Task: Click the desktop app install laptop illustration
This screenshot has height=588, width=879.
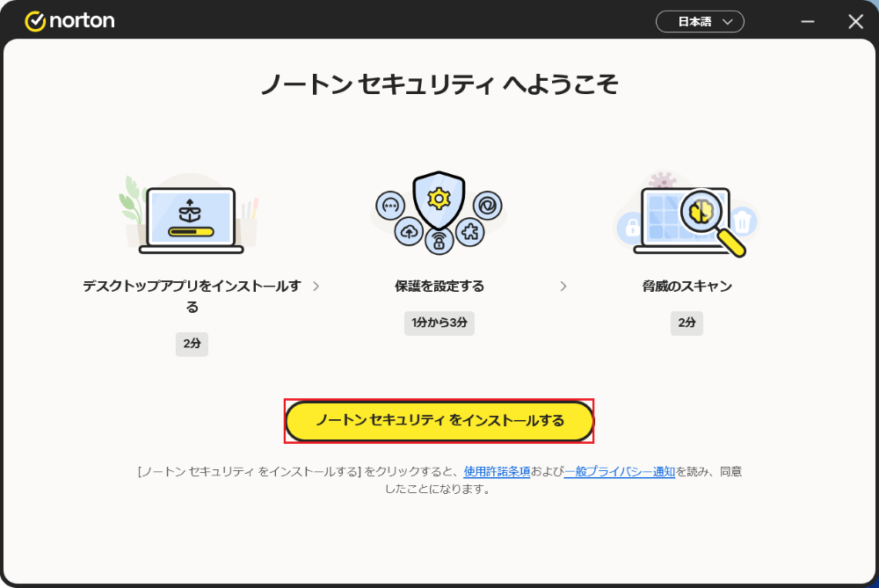Action: [191, 214]
